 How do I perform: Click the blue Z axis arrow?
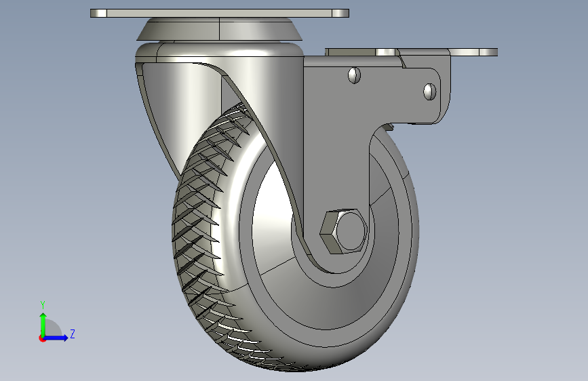[56, 338]
